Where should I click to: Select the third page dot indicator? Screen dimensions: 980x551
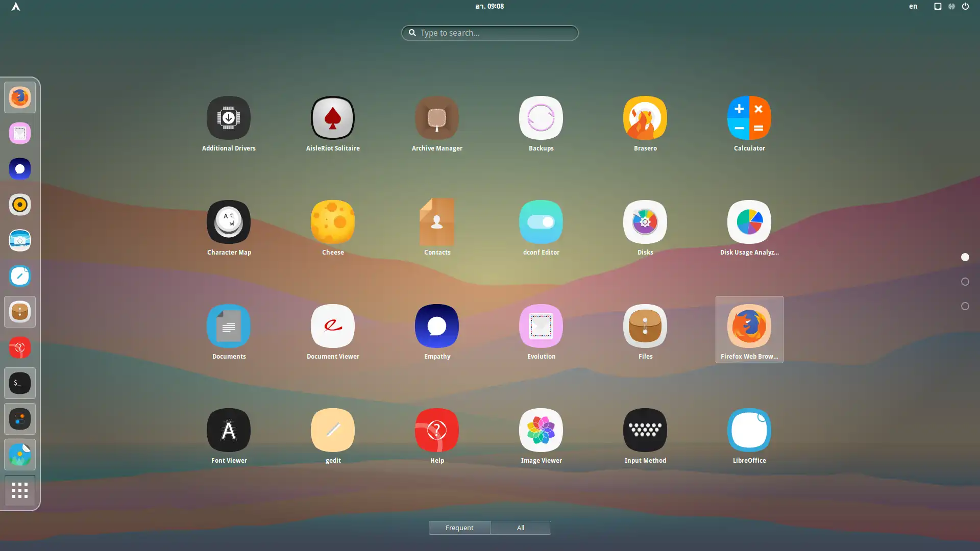click(x=965, y=306)
